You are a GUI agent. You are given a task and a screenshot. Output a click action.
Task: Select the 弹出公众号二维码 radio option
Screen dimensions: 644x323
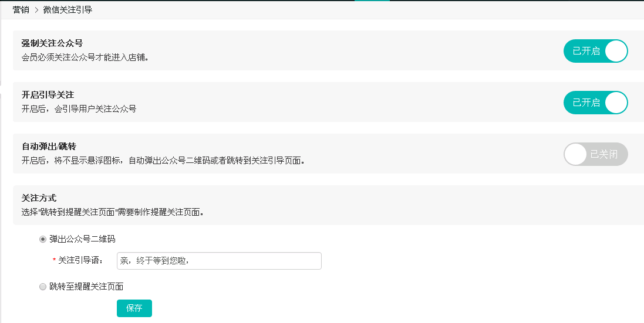click(43, 239)
